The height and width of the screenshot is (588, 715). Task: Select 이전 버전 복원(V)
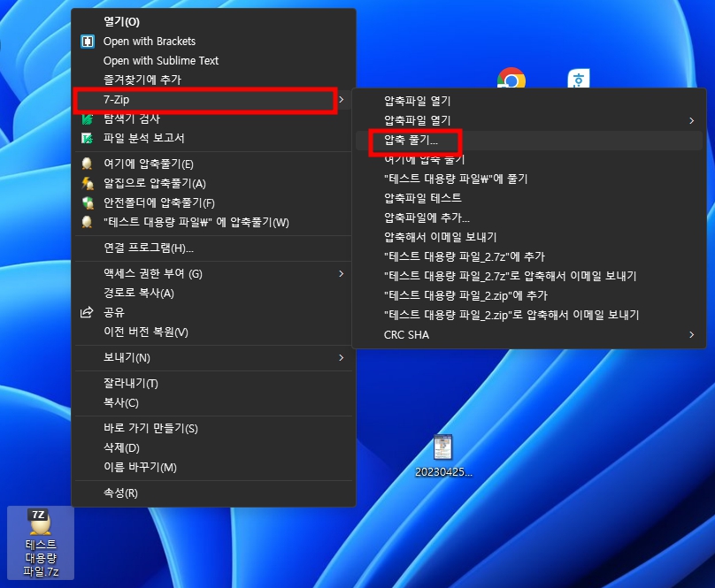point(213,332)
